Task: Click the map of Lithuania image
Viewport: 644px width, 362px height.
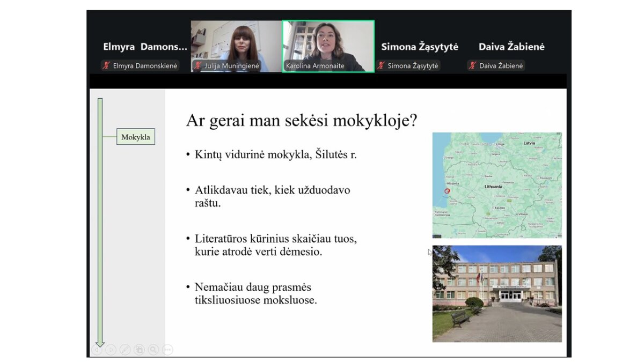Action: coord(496,185)
